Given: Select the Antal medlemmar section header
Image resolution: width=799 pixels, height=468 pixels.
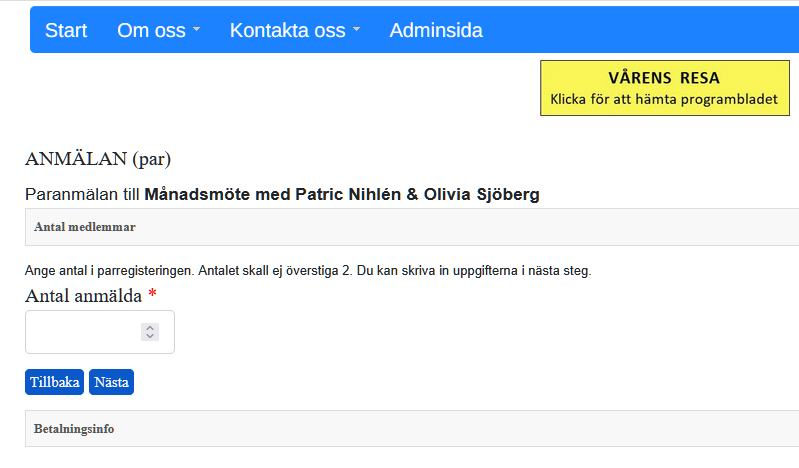Looking at the screenshot, I should click(85, 227).
